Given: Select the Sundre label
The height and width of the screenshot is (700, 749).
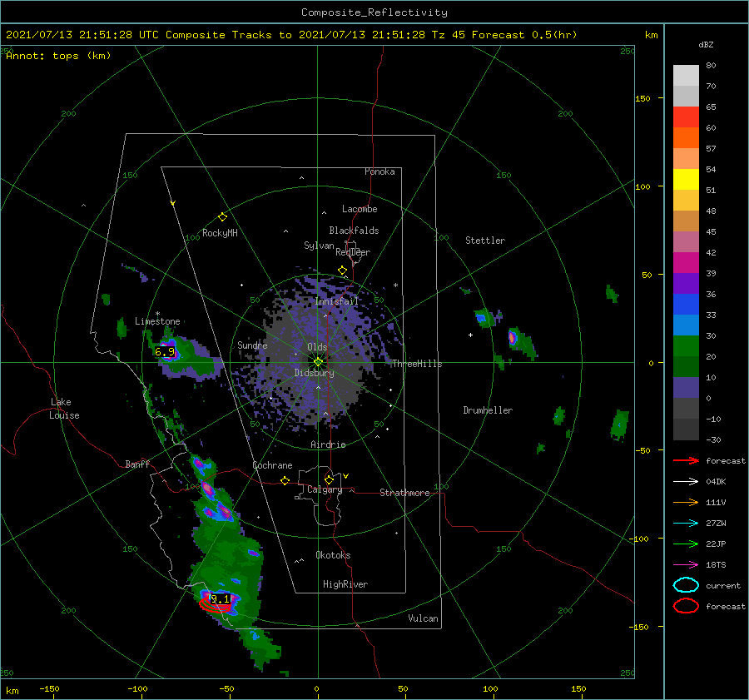Looking at the screenshot, I should point(252,345).
